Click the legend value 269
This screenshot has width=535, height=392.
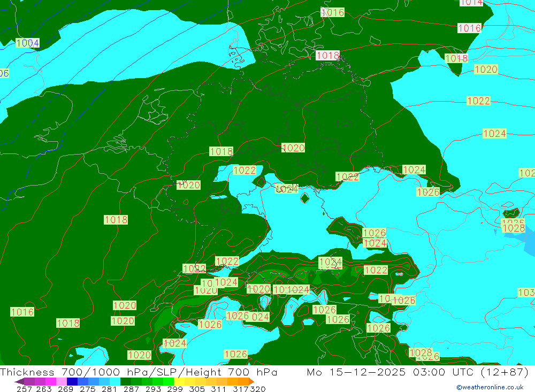[x=65, y=389]
